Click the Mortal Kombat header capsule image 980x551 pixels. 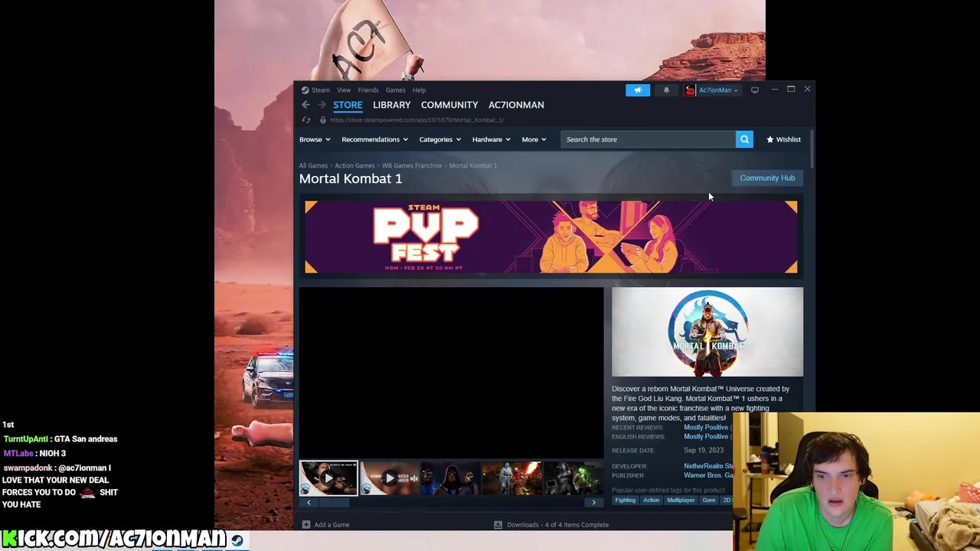(707, 332)
